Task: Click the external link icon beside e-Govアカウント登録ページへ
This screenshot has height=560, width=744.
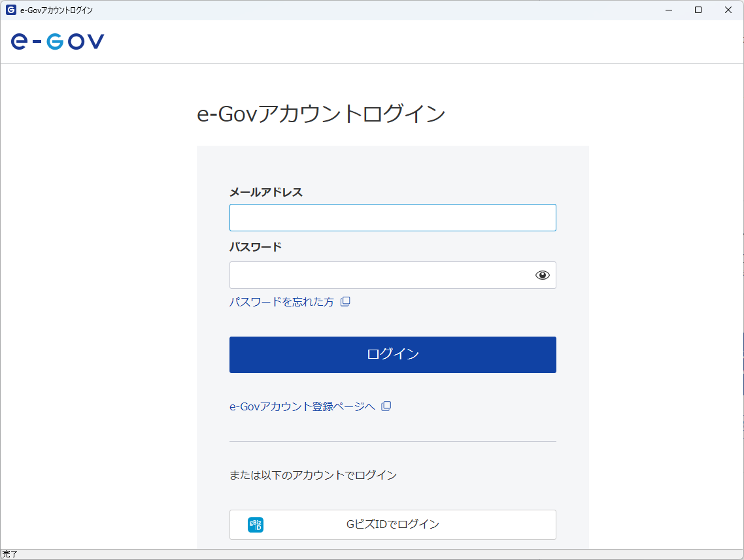Action: click(386, 406)
